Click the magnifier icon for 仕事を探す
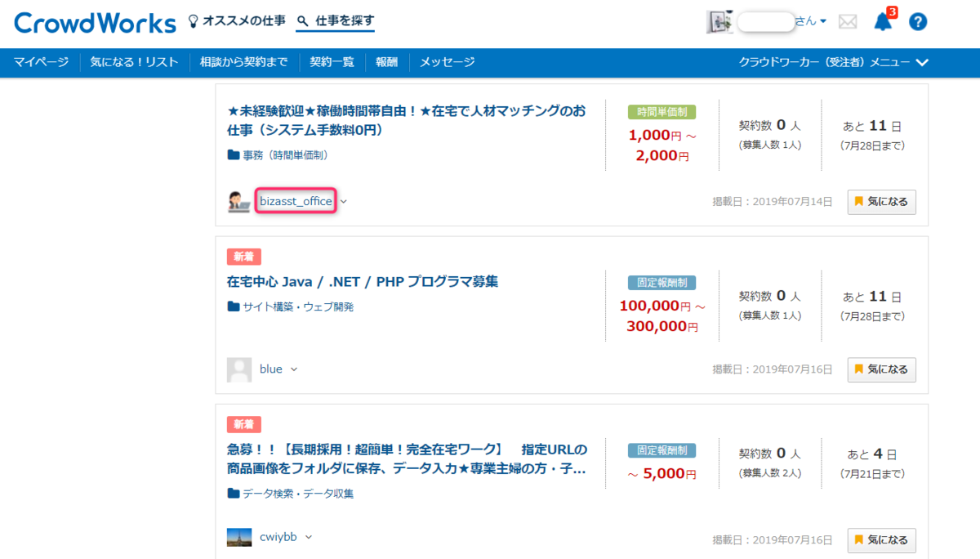This screenshot has height=559, width=980. pos(303,21)
